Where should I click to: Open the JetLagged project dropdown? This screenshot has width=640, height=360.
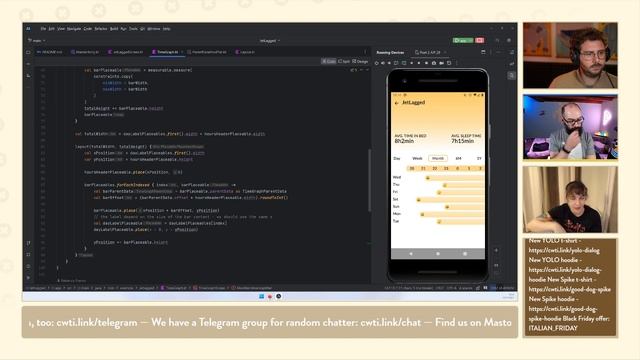tap(270, 40)
